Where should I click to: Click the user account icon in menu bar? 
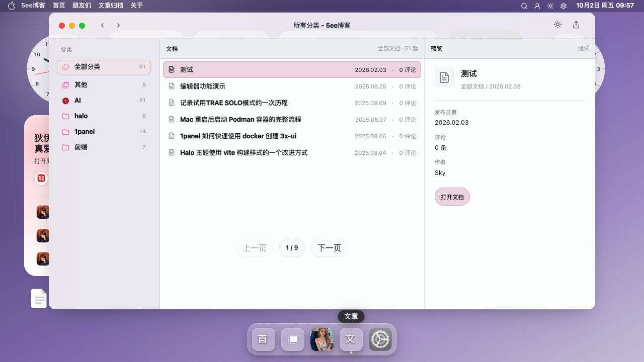(537, 6)
